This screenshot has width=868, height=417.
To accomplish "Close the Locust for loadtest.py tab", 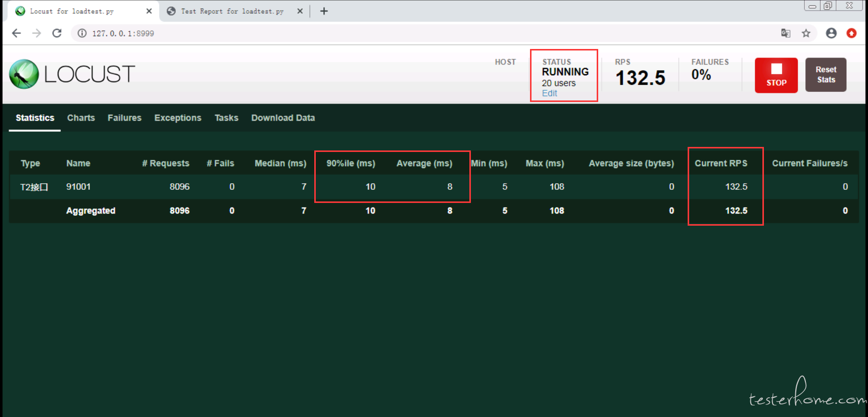I will pyautogui.click(x=149, y=11).
